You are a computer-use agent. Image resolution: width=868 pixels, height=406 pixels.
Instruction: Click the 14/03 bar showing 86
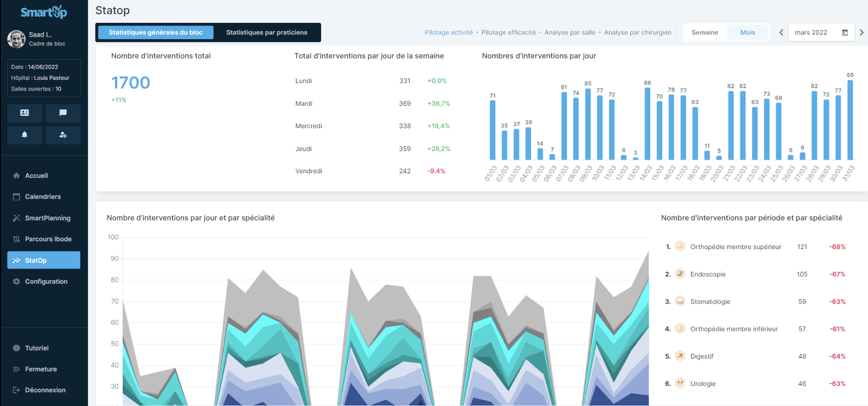coord(648,124)
